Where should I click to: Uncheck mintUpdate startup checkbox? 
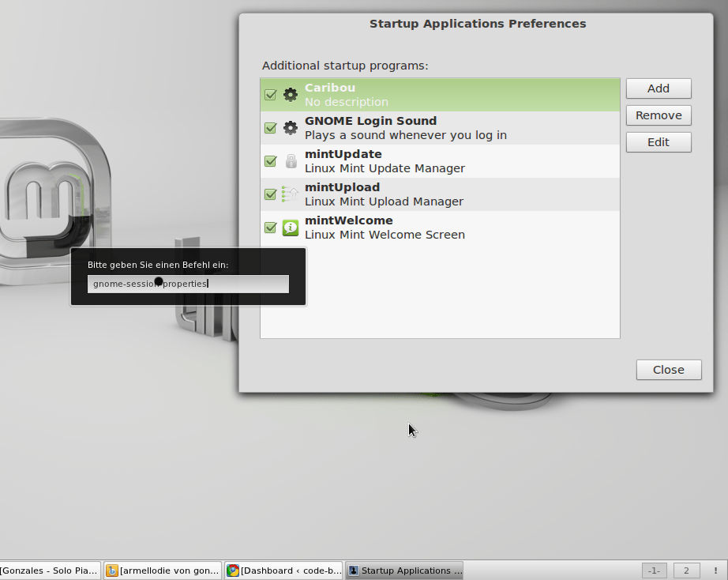click(x=270, y=160)
